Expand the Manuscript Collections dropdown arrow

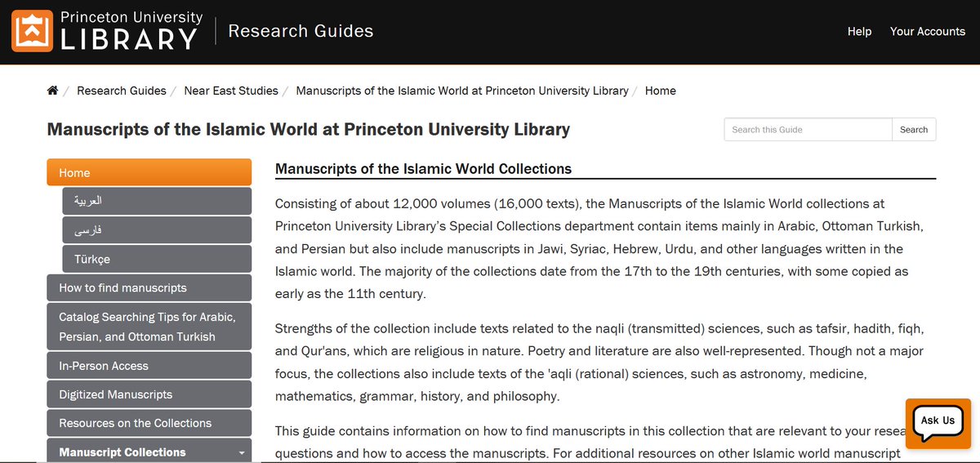click(241, 452)
